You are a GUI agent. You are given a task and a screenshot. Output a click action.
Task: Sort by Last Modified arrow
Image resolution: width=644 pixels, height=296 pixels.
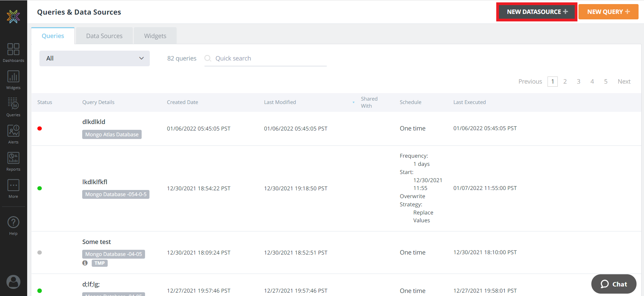[353, 102]
